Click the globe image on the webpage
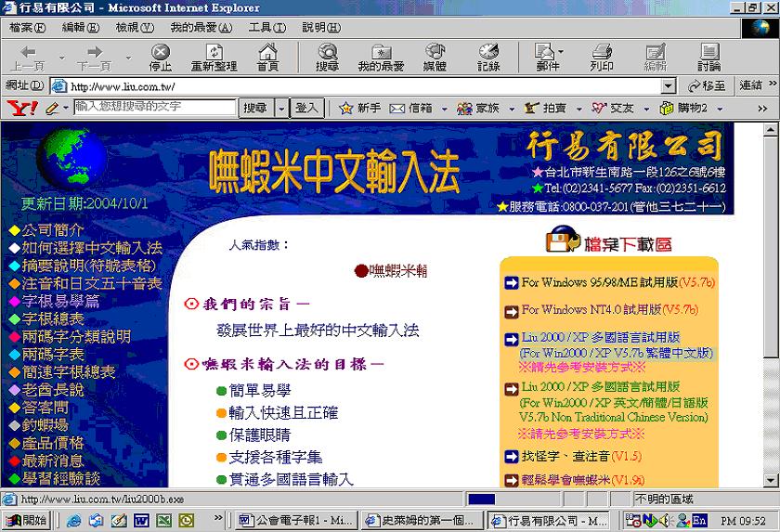This screenshot has width=780, height=532. [x=72, y=158]
